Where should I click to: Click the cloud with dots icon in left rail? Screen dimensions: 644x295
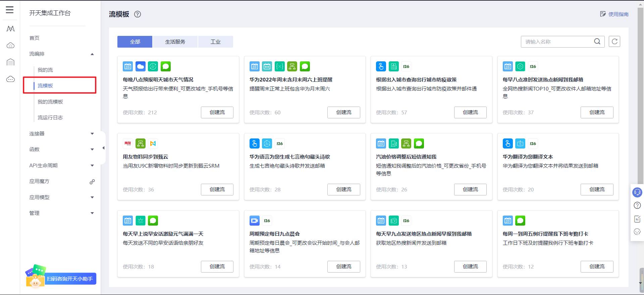[x=10, y=79]
